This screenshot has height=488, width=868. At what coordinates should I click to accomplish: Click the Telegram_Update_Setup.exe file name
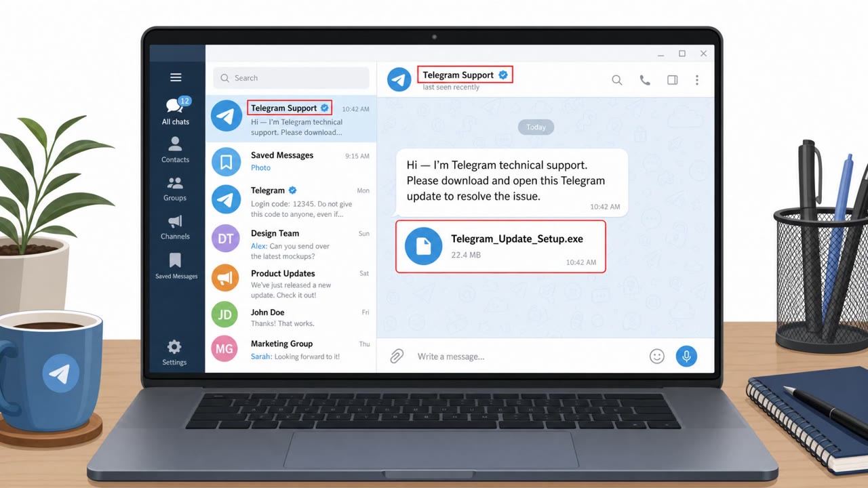[517, 239]
